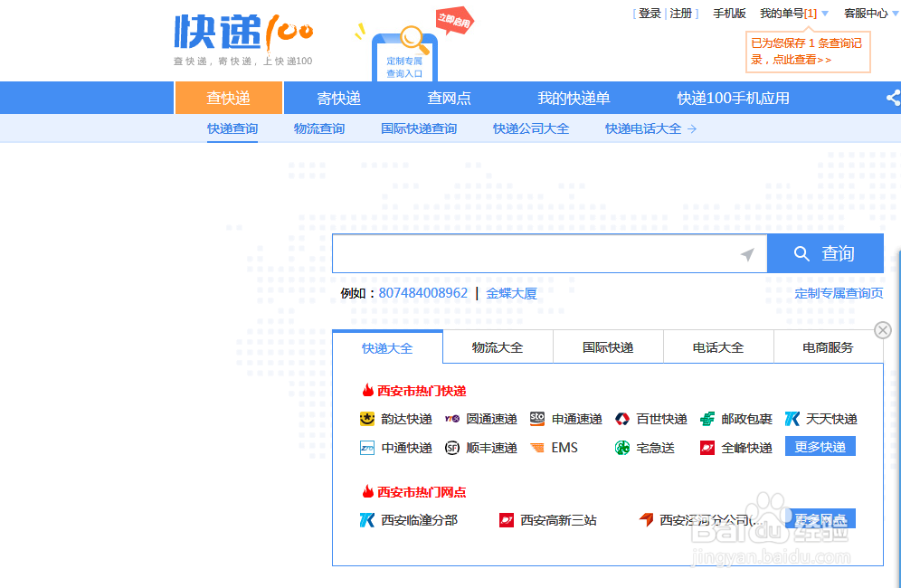This screenshot has width=901, height=588.
Task: Open the 定制专属查询页 link
Action: (x=839, y=293)
